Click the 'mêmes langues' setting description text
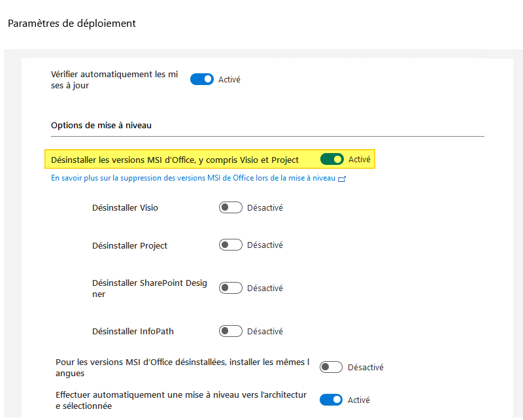Screen dimensions: 523x420 [182, 366]
